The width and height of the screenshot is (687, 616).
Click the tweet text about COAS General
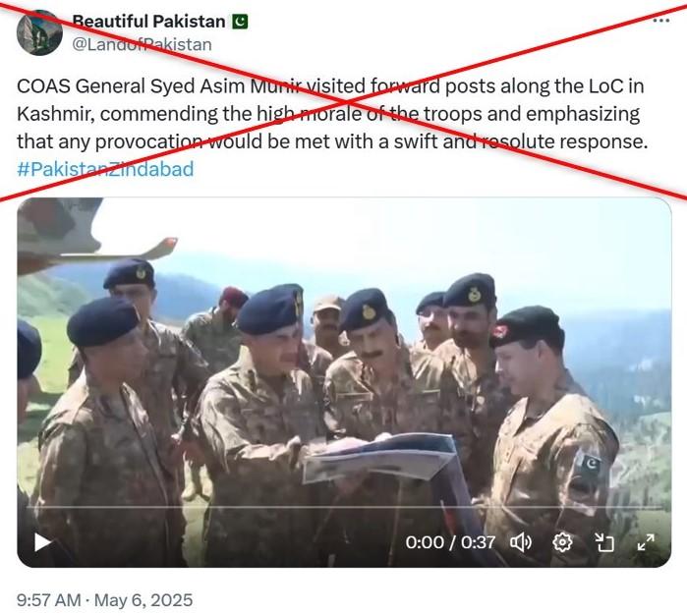[332, 114]
